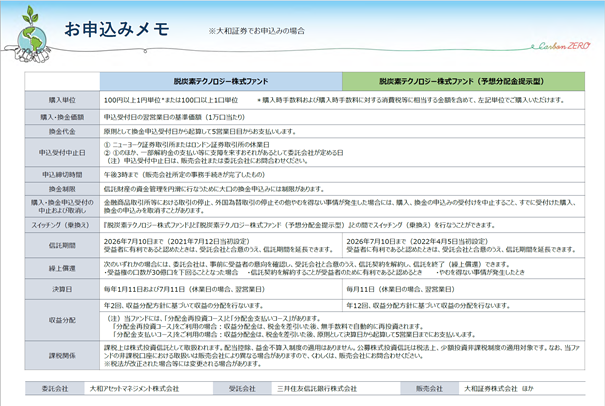
Task: Click the line ① ニューヨーク証券取引所またはロンドン証券取引所の休業日
Action: tap(187, 145)
